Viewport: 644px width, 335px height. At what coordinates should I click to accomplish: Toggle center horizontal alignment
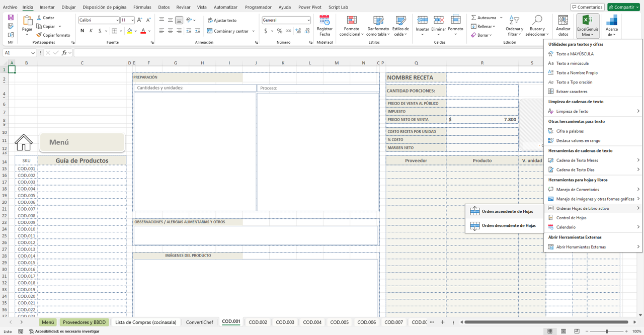(x=170, y=31)
